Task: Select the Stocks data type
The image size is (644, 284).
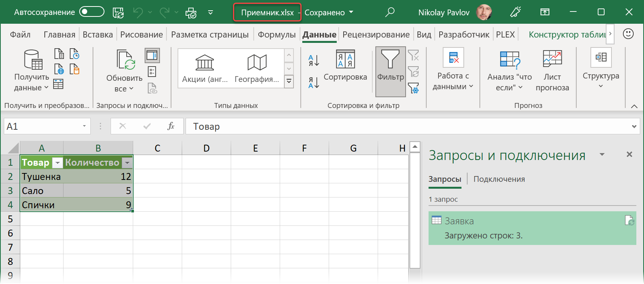Action: pos(205,69)
